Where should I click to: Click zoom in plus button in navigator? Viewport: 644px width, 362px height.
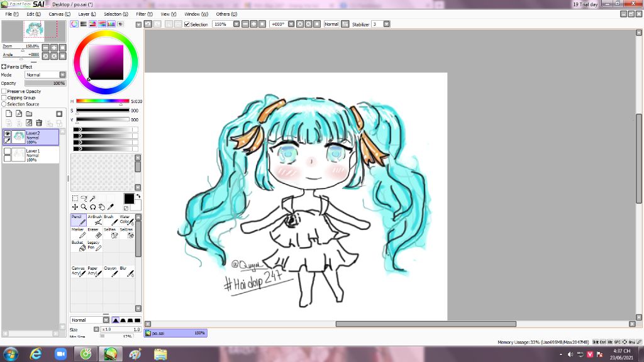click(54, 48)
